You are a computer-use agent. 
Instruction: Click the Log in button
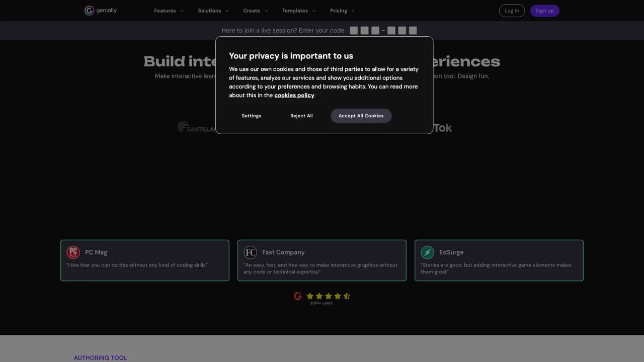(512, 11)
